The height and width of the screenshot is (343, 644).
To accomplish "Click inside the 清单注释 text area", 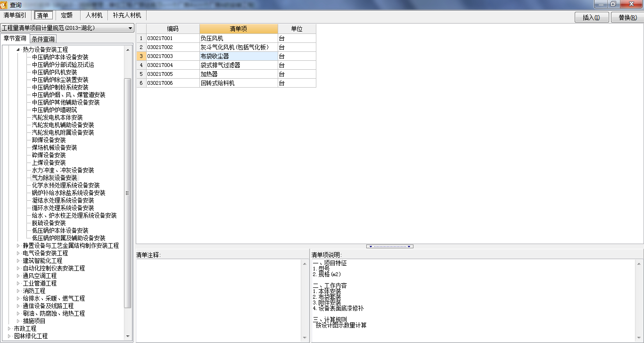I will 219,300.
